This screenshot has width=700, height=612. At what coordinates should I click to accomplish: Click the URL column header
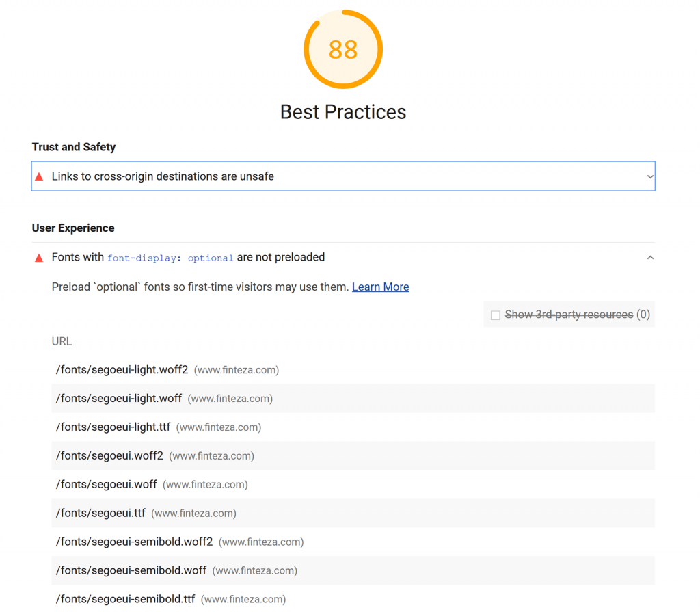(62, 341)
